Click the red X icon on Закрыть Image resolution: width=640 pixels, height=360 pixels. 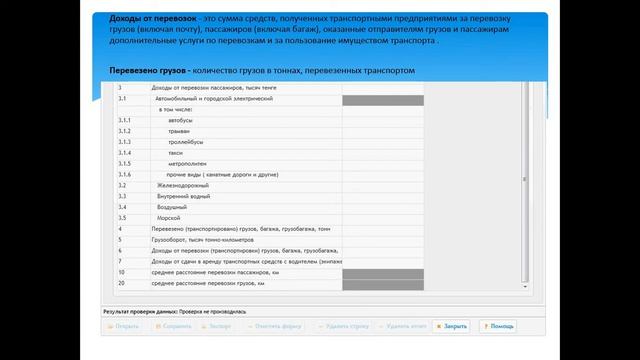pos(439,326)
